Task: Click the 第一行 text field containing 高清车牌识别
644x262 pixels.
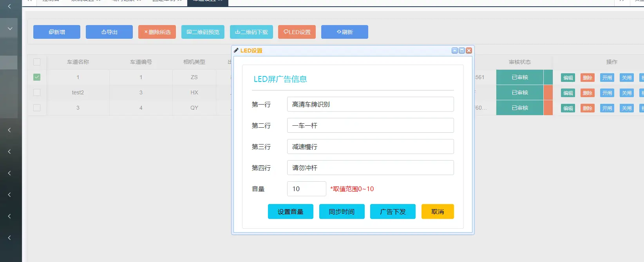Action: pos(370,104)
